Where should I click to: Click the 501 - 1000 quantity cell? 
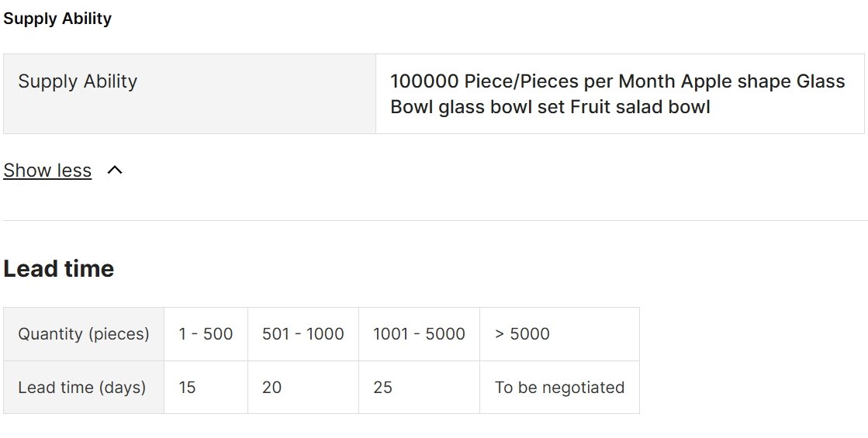click(x=303, y=334)
